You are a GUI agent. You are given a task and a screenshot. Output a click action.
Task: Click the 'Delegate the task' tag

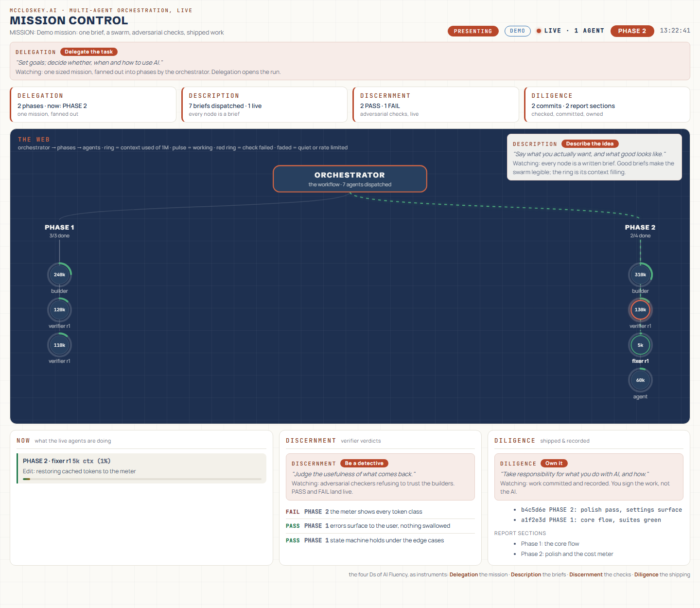pos(88,52)
